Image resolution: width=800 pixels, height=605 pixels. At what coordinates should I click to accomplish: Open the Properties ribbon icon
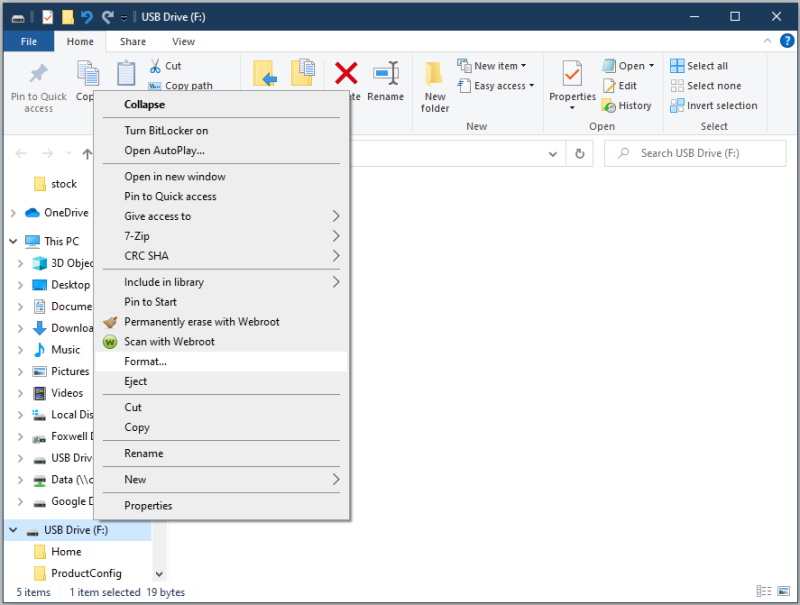click(572, 75)
